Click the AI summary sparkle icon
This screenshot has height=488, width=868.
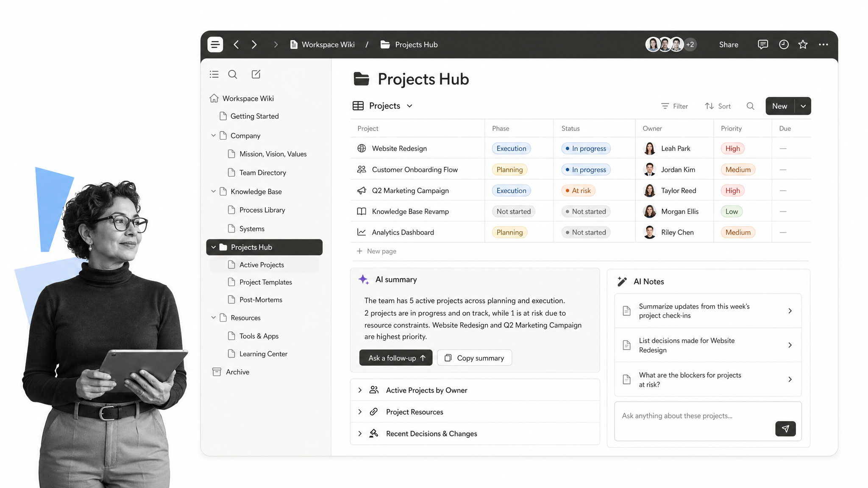pyautogui.click(x=363, y=279)
